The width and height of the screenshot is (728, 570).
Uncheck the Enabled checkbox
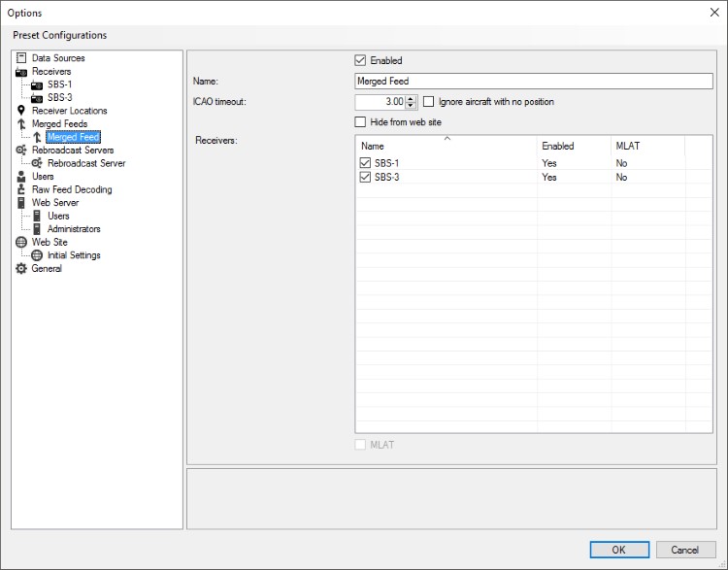pyautogui.click(x=361, y=61)
